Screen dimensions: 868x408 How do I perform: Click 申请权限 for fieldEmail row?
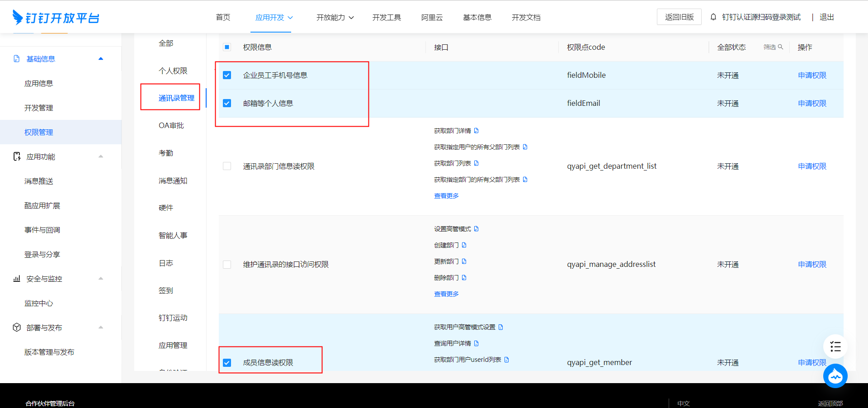pos(812,103)
